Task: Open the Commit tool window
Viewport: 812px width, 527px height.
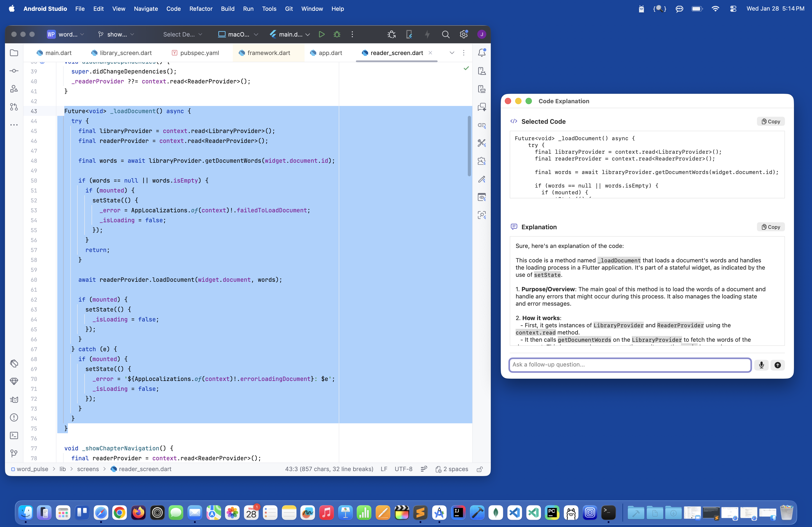Action: [14, 71]
